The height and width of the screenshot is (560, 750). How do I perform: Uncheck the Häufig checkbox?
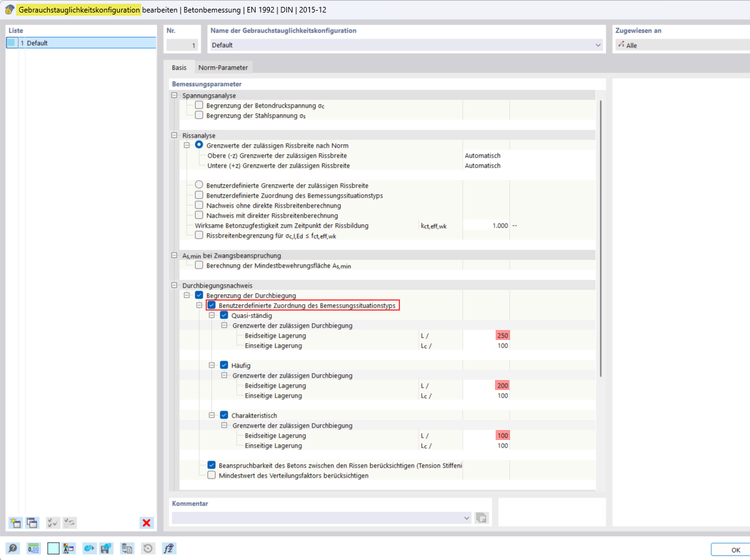pos(224,365)
